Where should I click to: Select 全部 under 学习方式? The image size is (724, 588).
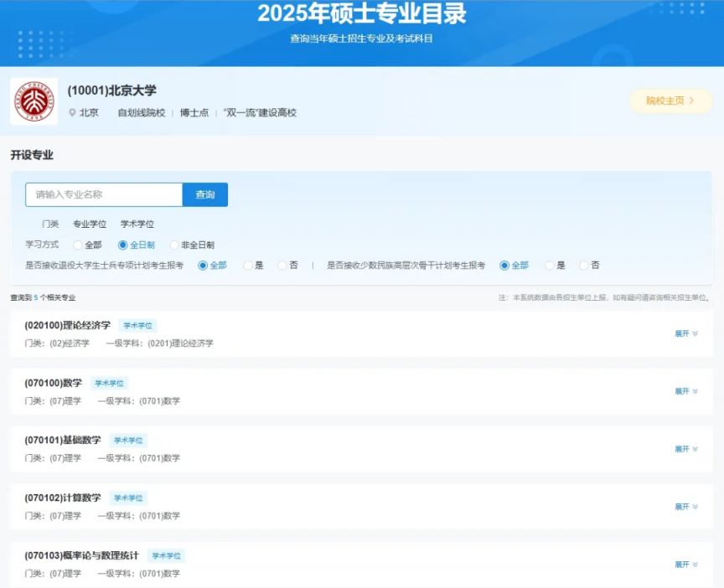pos(78,245)
